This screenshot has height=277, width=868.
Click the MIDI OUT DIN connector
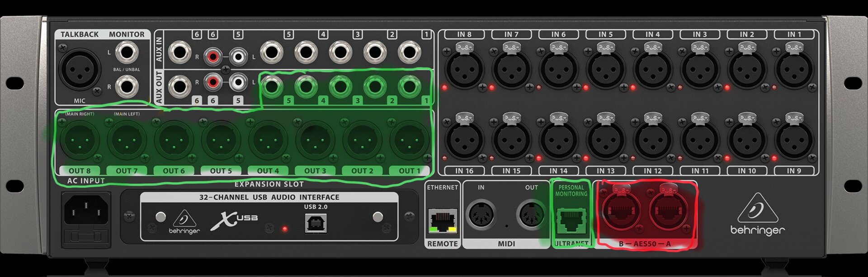click(531, 214)
